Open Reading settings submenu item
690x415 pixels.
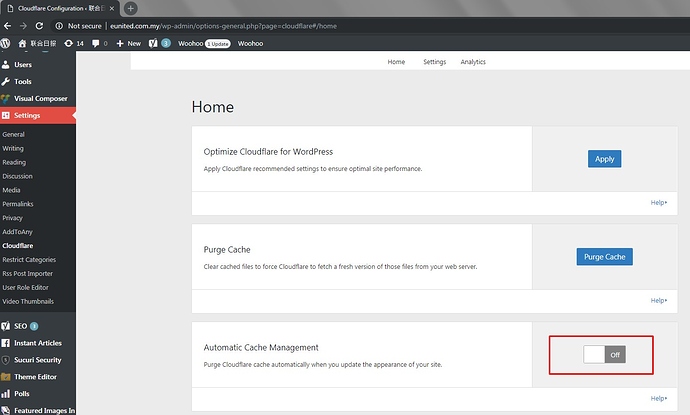point(14,162)
